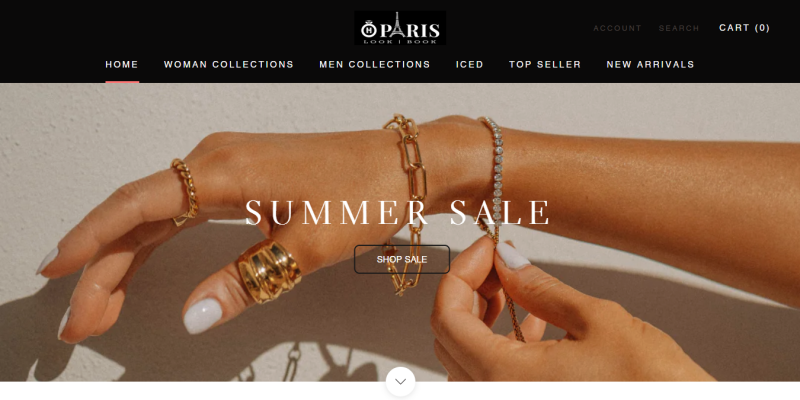
Task: Click the Look | Book text under the logo
Action: tap(400, 41)
